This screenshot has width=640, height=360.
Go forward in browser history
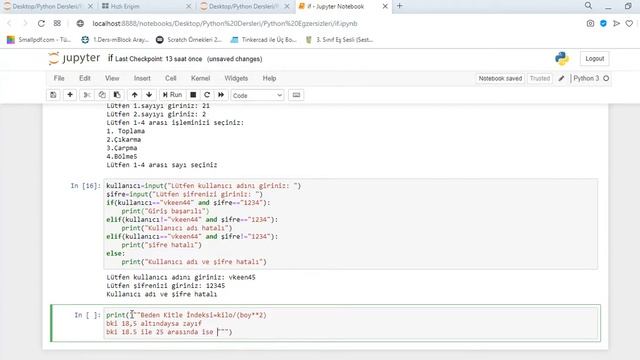25,24
